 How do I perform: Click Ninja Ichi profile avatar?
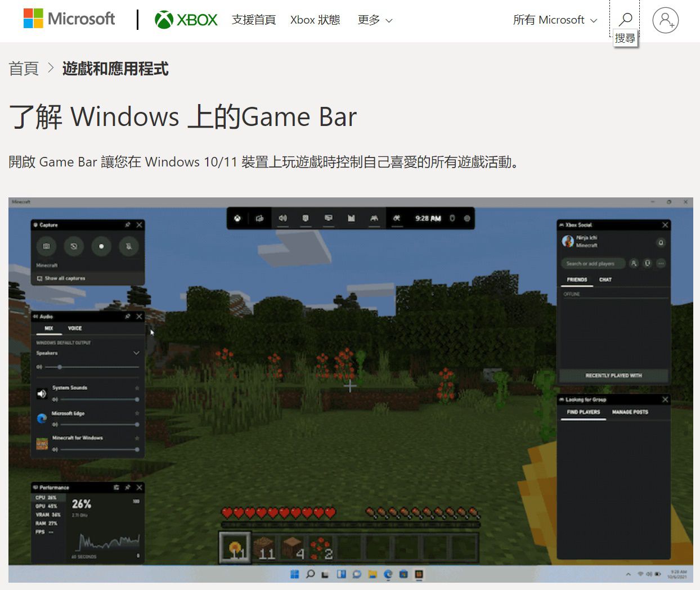coord(568,241)
